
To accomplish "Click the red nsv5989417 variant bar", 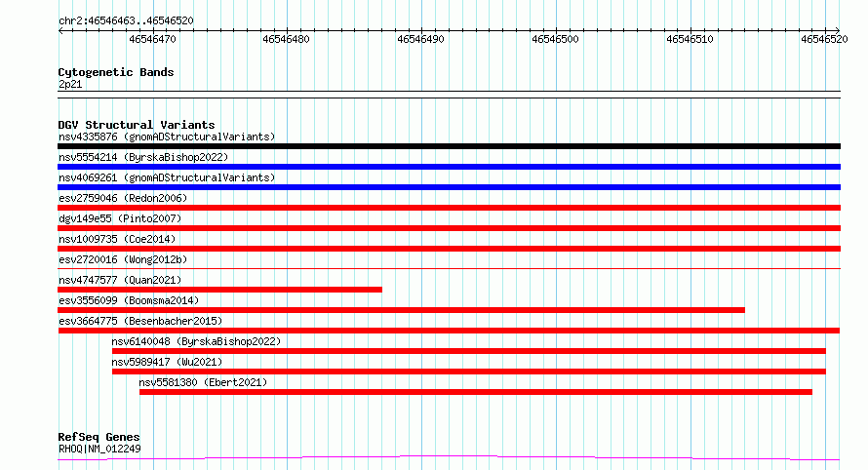I will [x=469, y=372].
